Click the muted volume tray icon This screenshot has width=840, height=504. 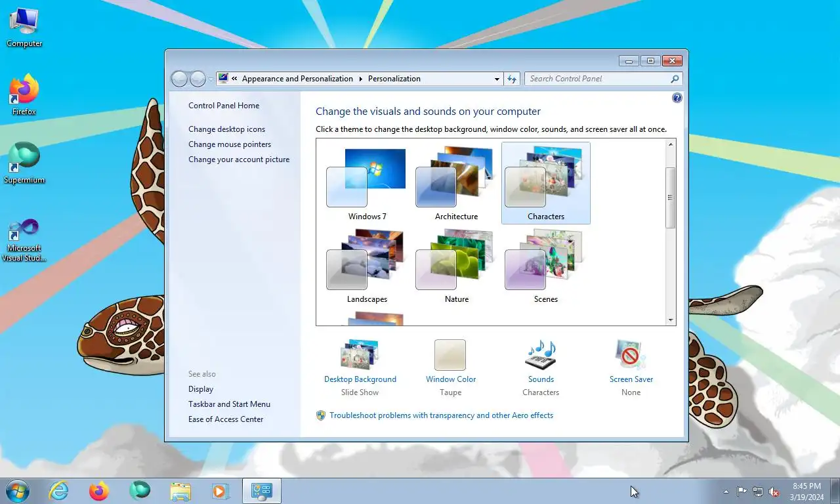(774, 492)
